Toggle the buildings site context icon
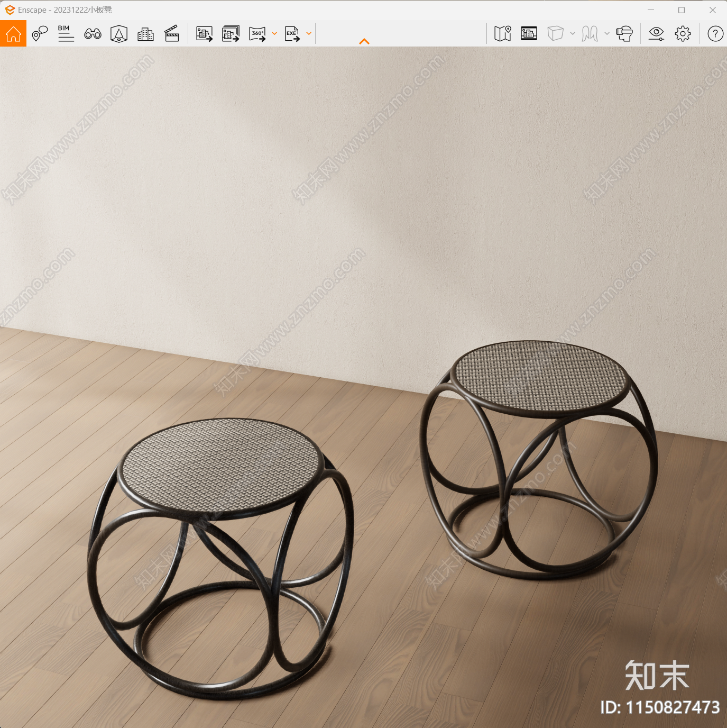The height and width of the screenshot is (728, 727). (145, 34)
